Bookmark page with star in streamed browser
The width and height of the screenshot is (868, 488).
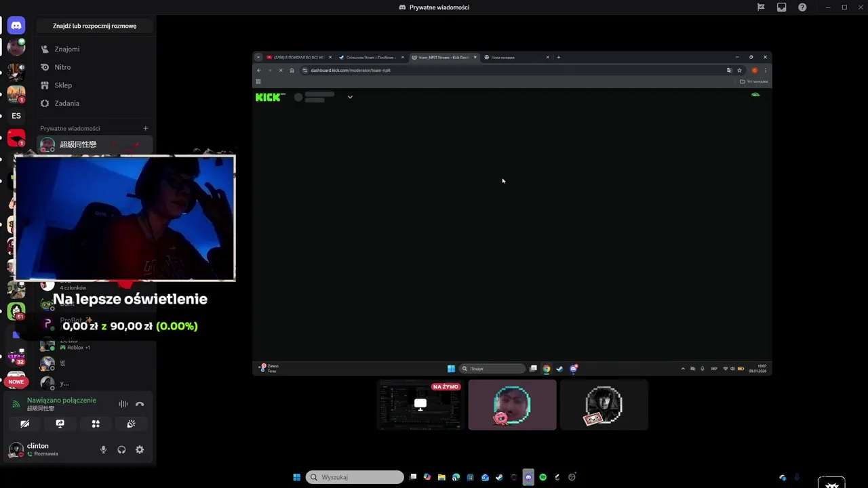tap(739, 70)
